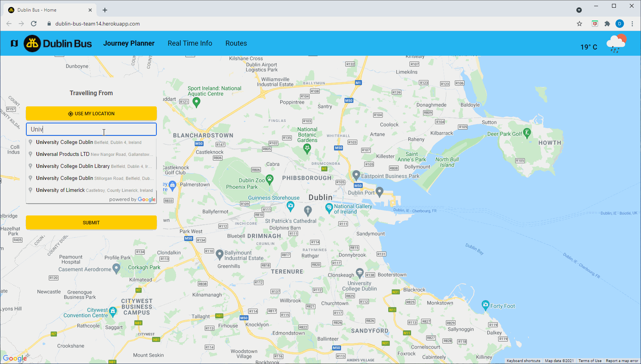Select University College Dublin Library suggestion

point(91,166)
